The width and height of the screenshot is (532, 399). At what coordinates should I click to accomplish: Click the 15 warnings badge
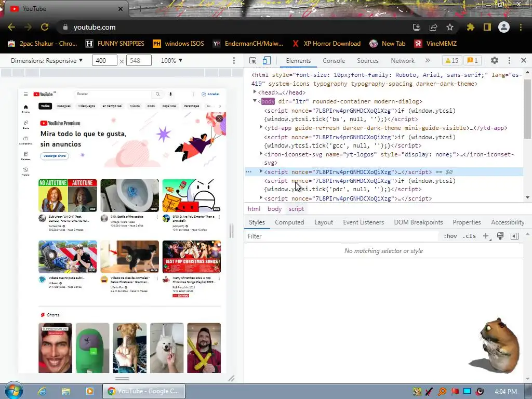[452, 60]
